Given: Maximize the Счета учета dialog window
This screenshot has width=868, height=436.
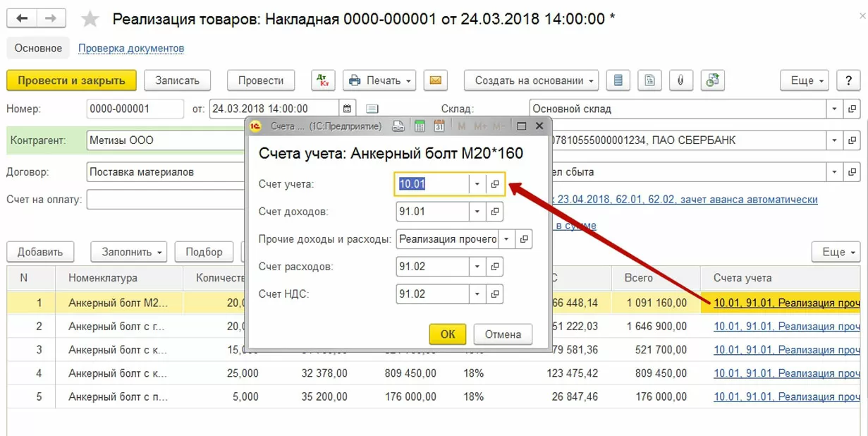Looking at the screenshot, I should coord(522,126).
